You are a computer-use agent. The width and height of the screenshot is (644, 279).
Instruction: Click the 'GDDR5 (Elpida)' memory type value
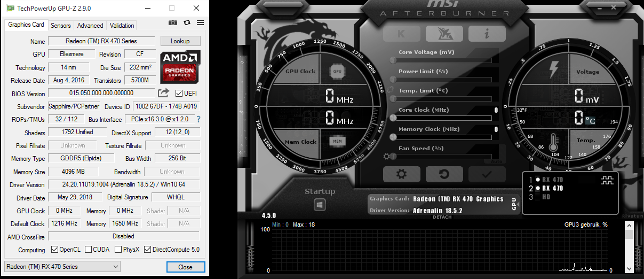[x=82, y=158]
